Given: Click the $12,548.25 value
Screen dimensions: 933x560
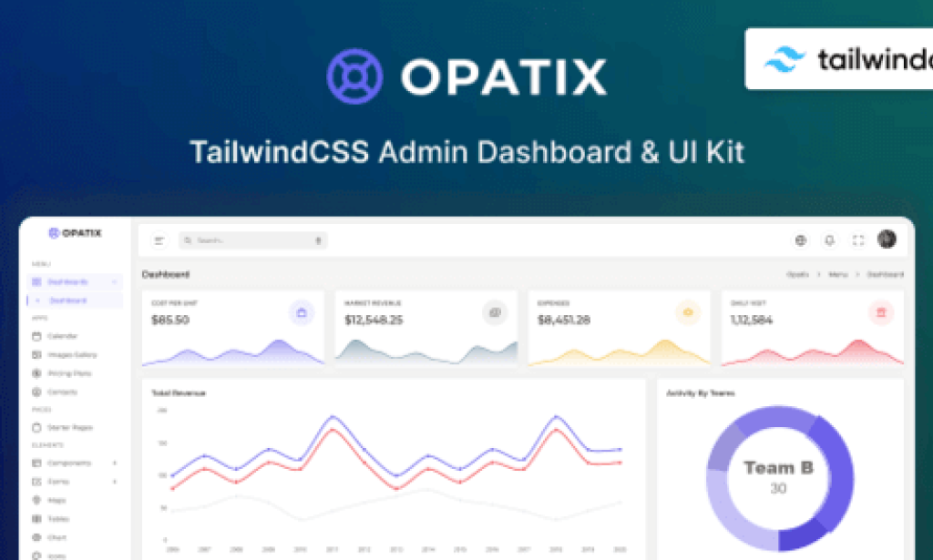Looking at the screenshot, I should point(374,320).
